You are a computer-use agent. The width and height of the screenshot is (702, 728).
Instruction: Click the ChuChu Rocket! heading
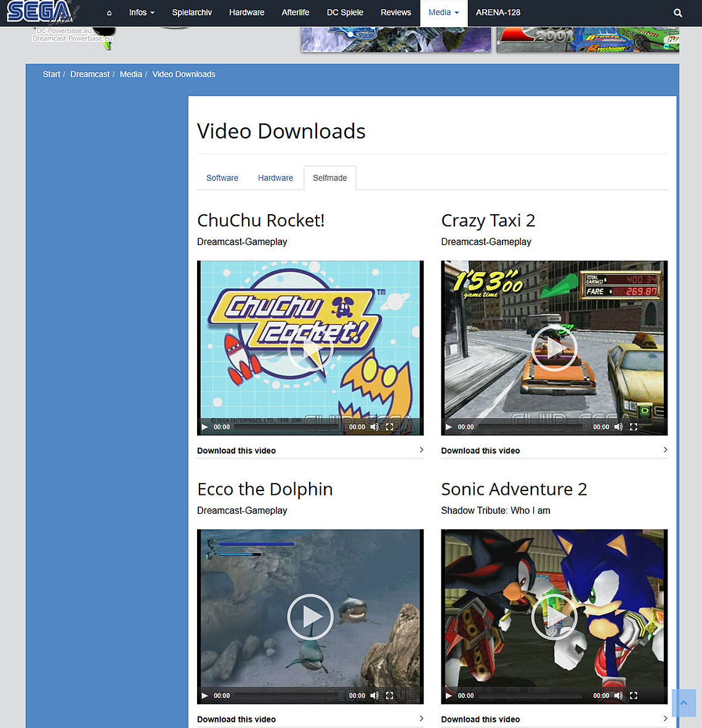pos(260,220)
